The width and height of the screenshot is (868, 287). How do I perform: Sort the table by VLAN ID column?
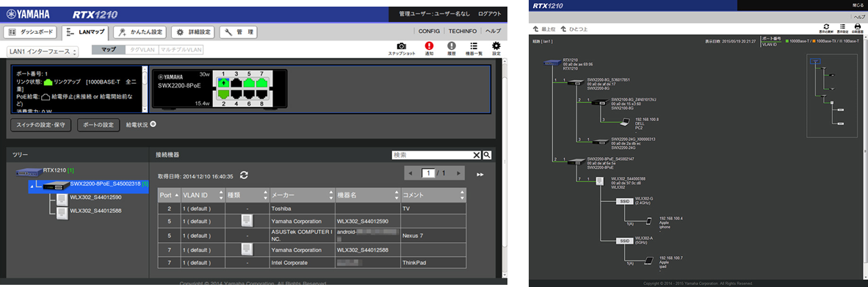click(203, 195)
